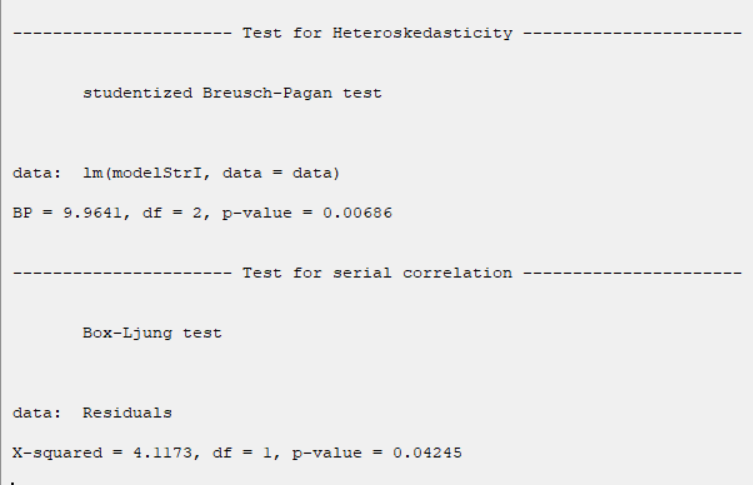Screen dimensions: 753x485
Task: Click the 'Box-Ljung test' title line
Action: [x=152, y=333]
